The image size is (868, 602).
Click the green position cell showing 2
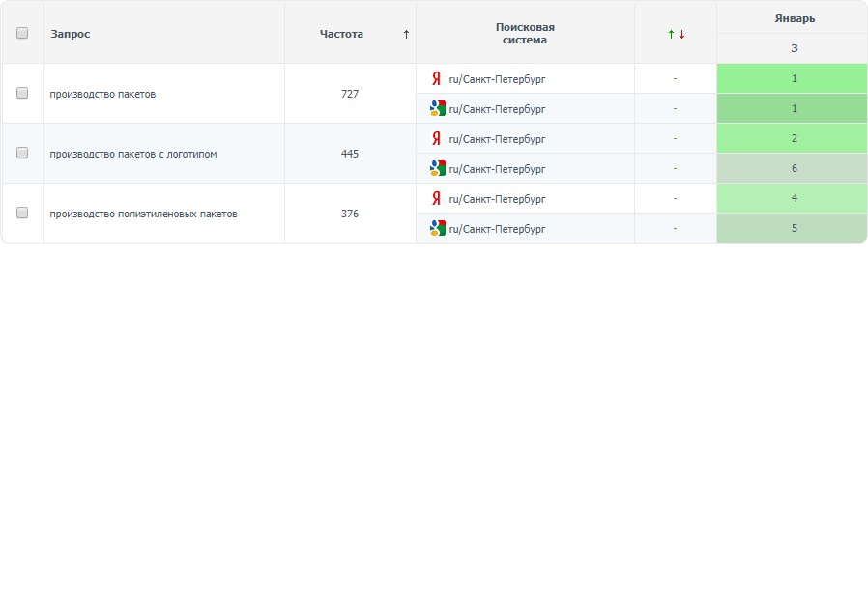click(x=793, y=138)
